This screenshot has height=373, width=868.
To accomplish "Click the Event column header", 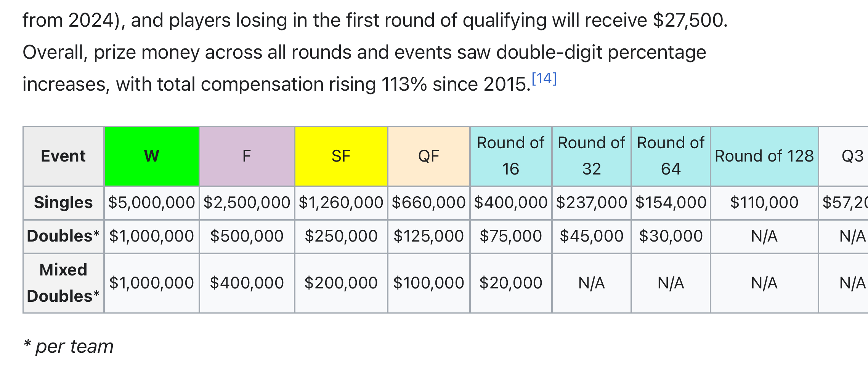I will [x=63, y=156].
